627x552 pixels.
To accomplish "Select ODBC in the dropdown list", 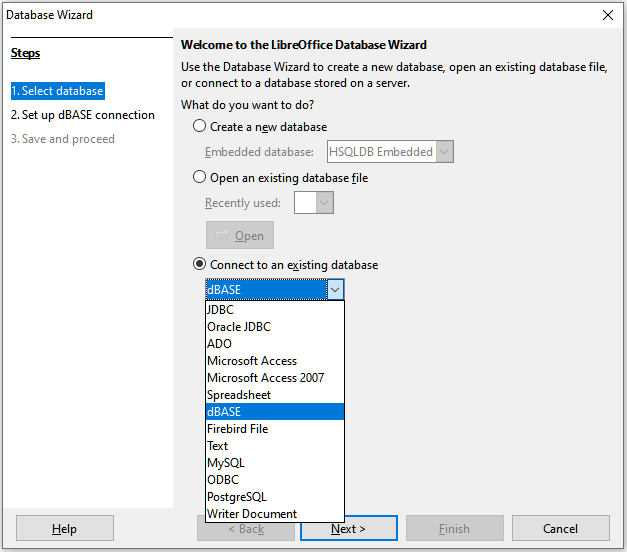I will coord(275,480).
